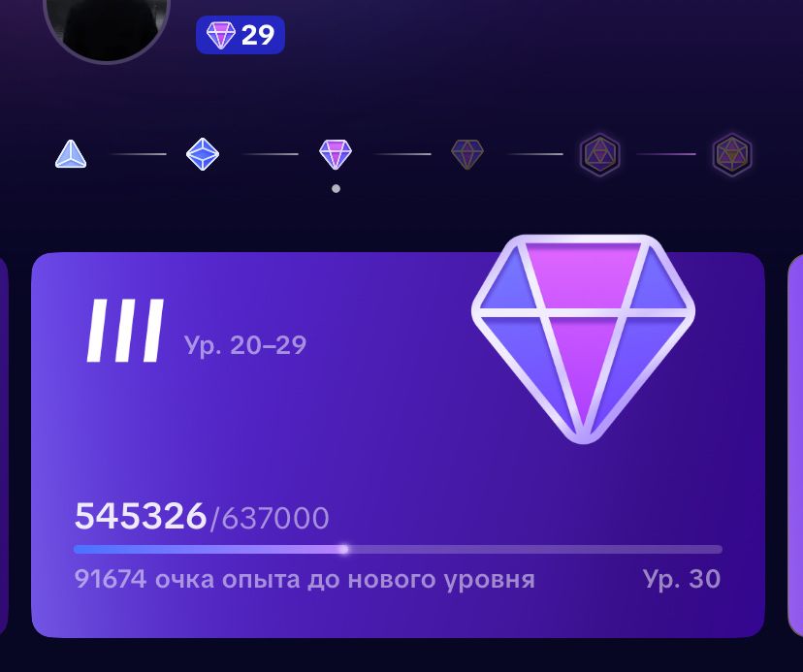The width and height of the screenshot is (803, 672).
Task: Select the locked dark diamond rank icon
Action: point(467,154)
